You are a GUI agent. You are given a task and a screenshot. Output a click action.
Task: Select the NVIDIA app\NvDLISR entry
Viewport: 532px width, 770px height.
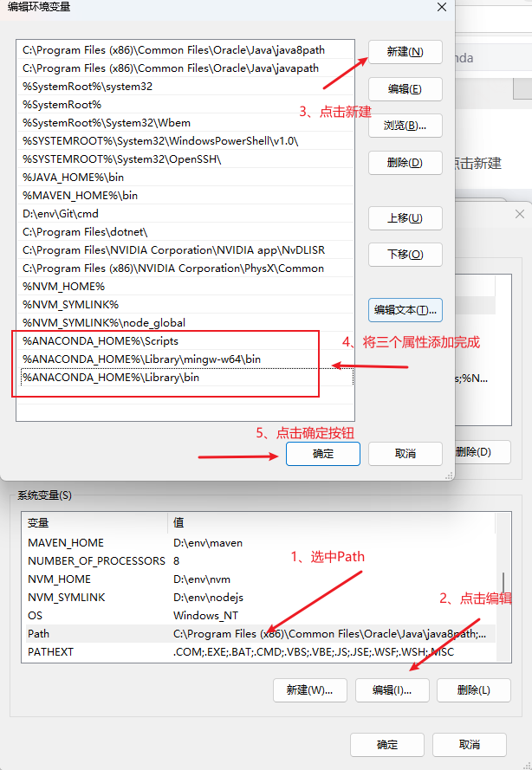coord(185,250)
